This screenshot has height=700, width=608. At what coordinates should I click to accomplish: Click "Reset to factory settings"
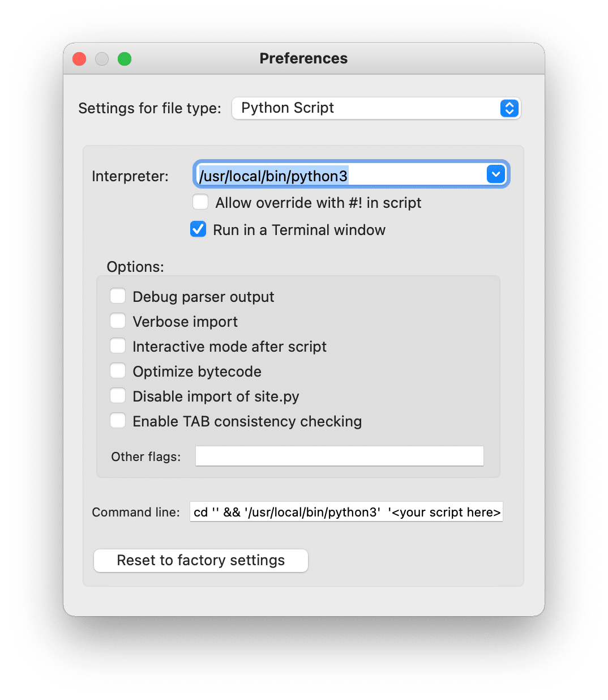pos(200,560)
